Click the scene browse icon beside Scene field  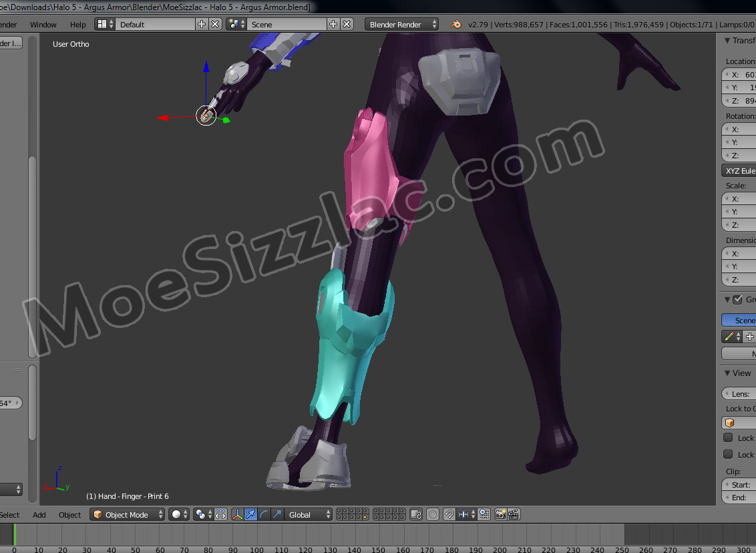coord(236,24)
